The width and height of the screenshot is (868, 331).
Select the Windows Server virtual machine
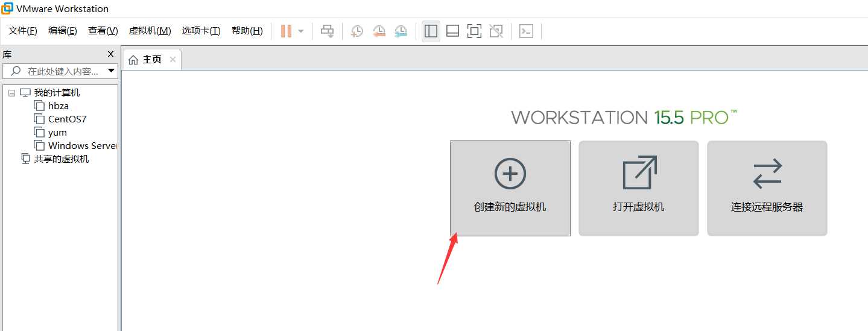[83, 146]
